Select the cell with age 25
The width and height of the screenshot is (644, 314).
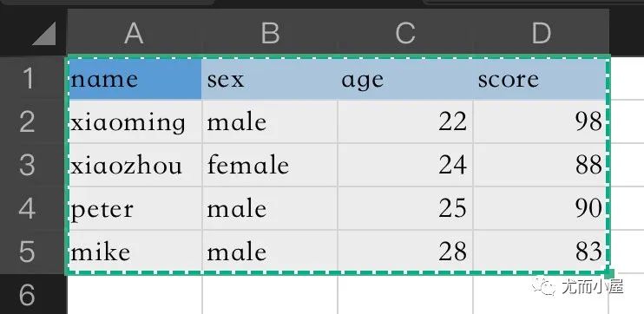405,208
